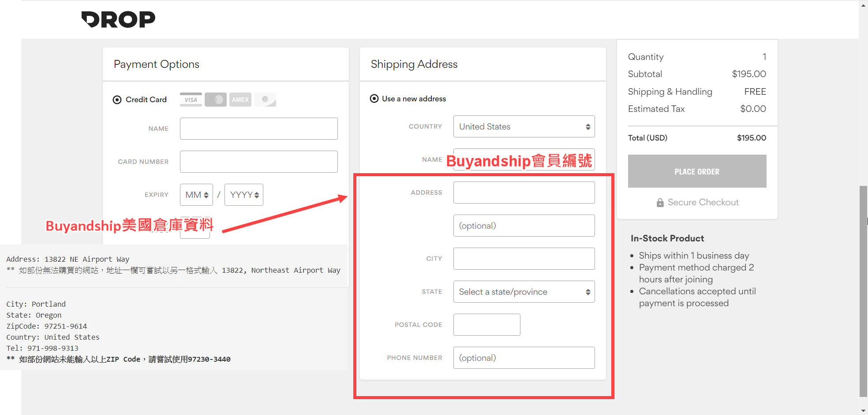Click the Mastercard icon
Viewport: 868px width, 415px height.
pyautogui.click(x=215, y=100)
